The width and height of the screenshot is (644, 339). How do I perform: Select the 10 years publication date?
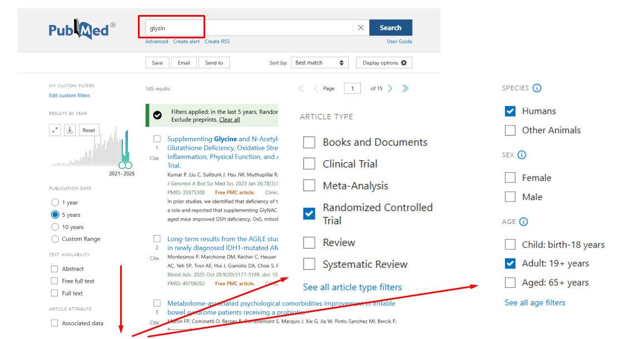pyautogui.click(x=55, y=227)
